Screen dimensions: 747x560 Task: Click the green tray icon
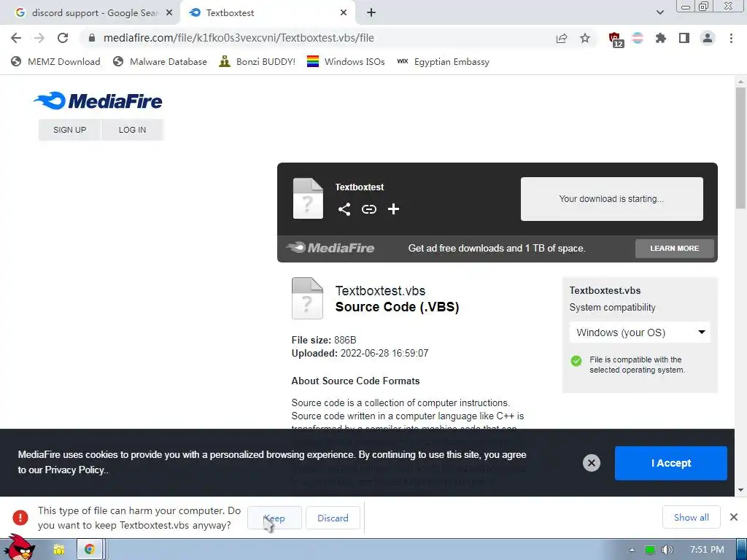(x=650, y=550)
